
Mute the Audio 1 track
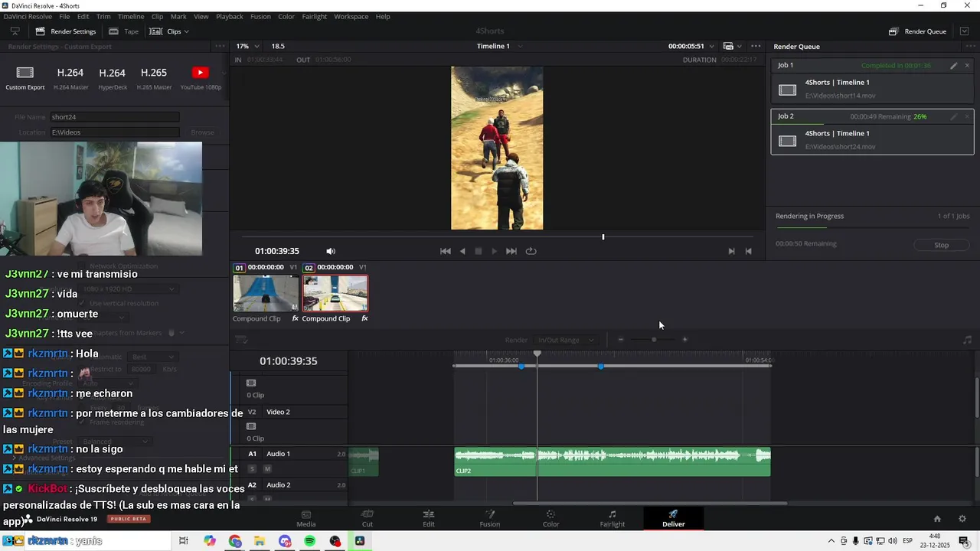coord(267,468)
